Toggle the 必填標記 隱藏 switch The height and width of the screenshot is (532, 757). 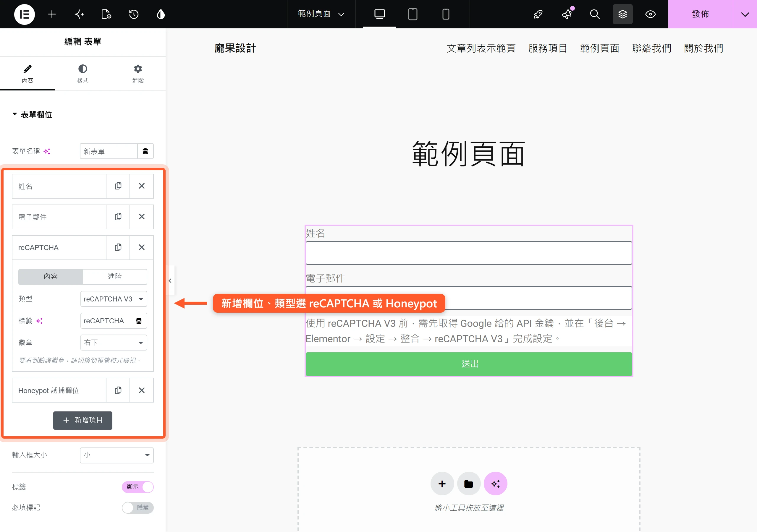click(138, 507)
